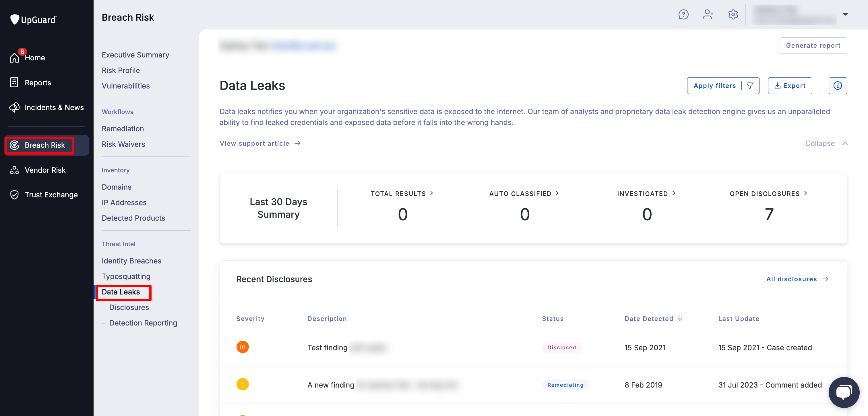Sort by Description column header

click(x=327, y=319)
